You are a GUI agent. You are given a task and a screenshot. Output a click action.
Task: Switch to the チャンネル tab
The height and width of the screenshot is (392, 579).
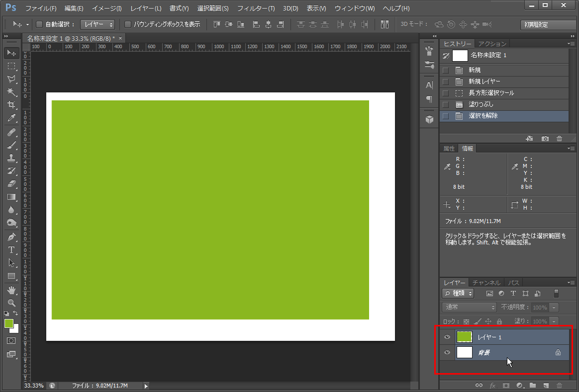(x=486, y=283)
